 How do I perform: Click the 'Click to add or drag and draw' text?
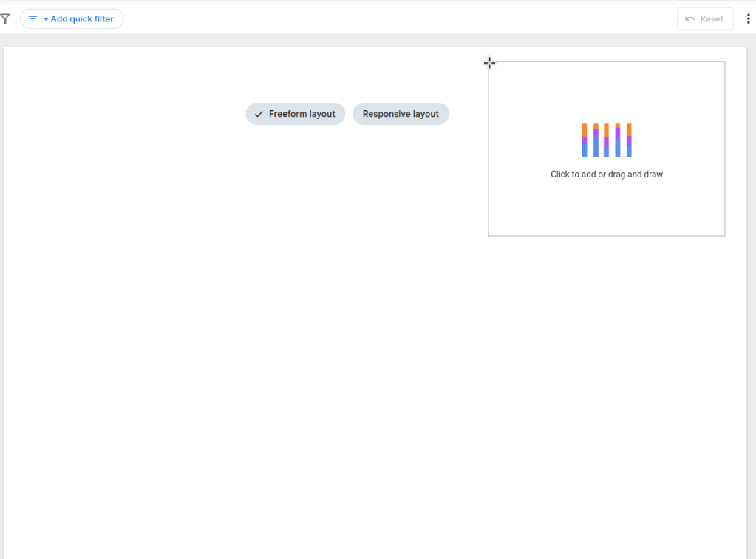click(607, 175)
